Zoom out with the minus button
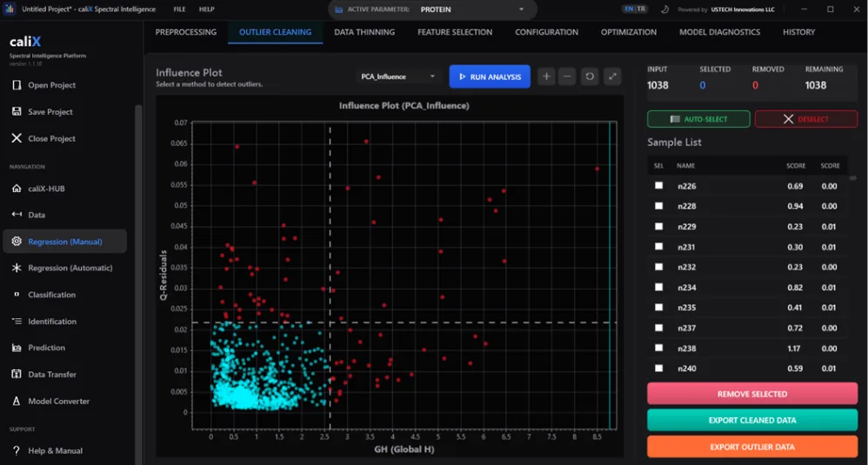 [567, 76]
